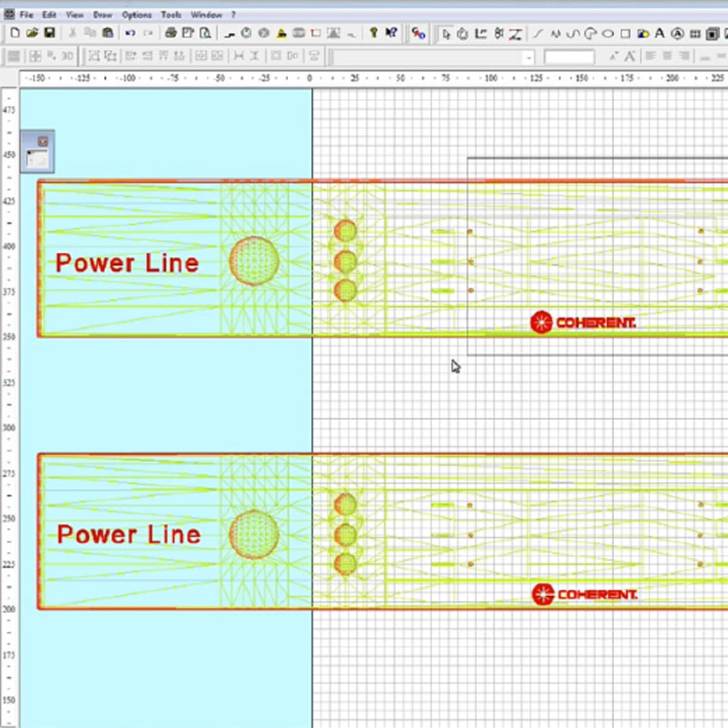Open the Tools menu
The height and width of the screenshot is (728, 728).
click(170, 14)
